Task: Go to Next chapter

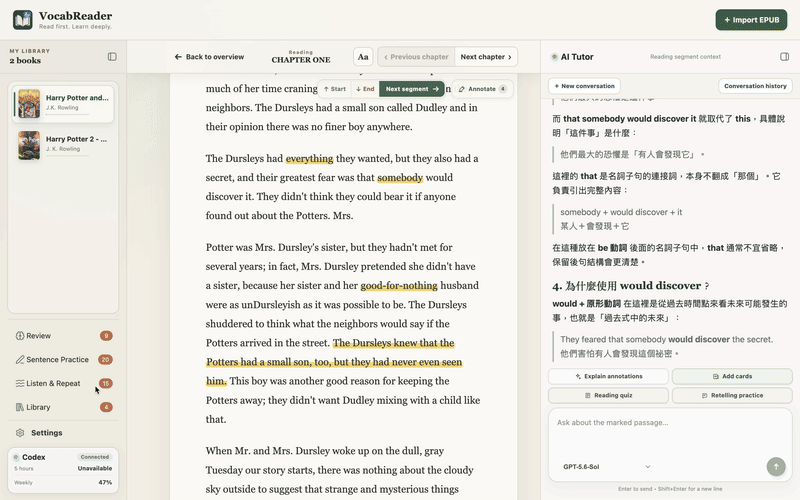Action: click(x=486, y=57)
